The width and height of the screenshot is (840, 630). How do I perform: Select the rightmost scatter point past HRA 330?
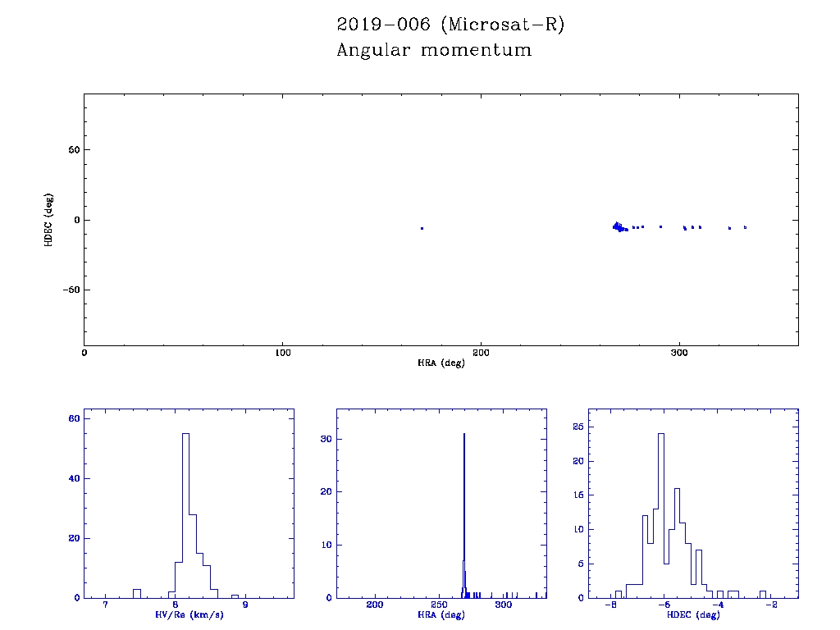click(745, 227)
